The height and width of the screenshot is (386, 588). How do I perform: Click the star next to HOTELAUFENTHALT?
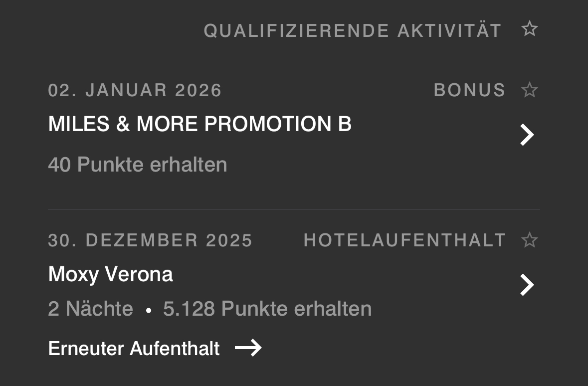point(529,240)
